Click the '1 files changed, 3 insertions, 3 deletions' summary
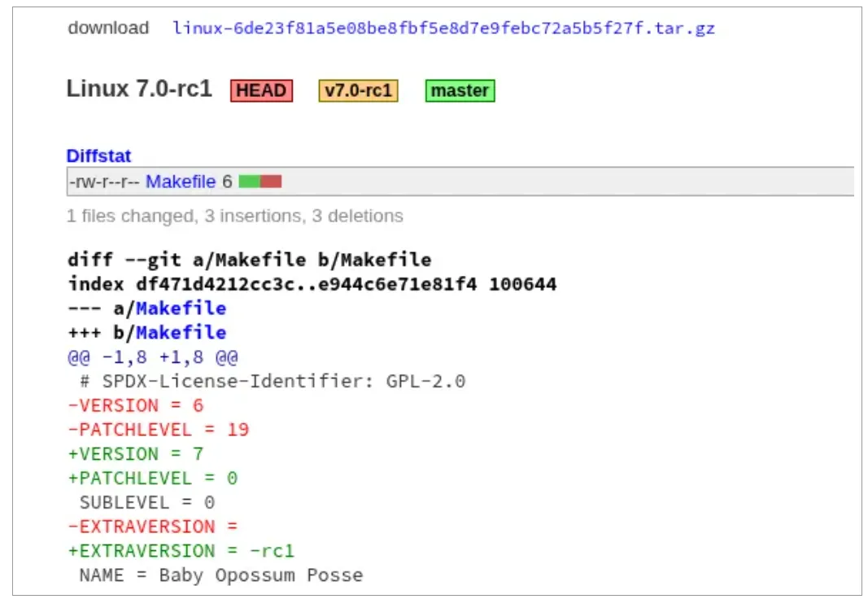The image size is (868, 599). (235, 216)
